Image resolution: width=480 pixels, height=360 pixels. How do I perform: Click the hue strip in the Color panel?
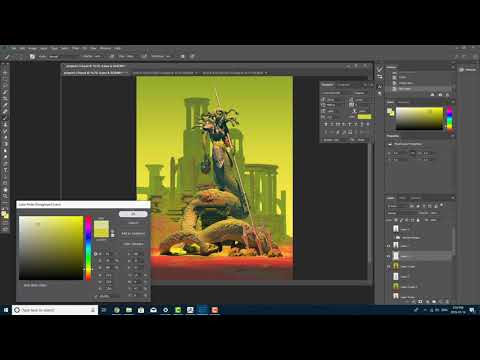(x=450, y=118)
